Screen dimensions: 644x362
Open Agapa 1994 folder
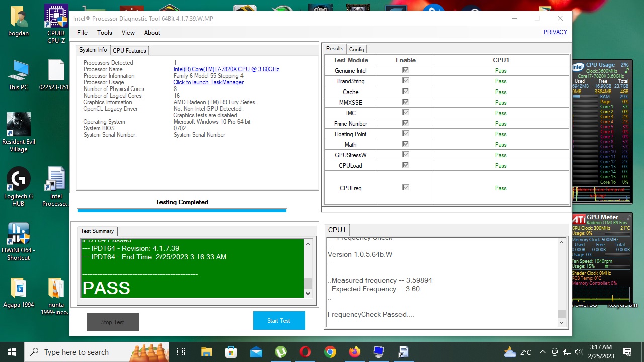pyautogui.click(x=19, y=293)
